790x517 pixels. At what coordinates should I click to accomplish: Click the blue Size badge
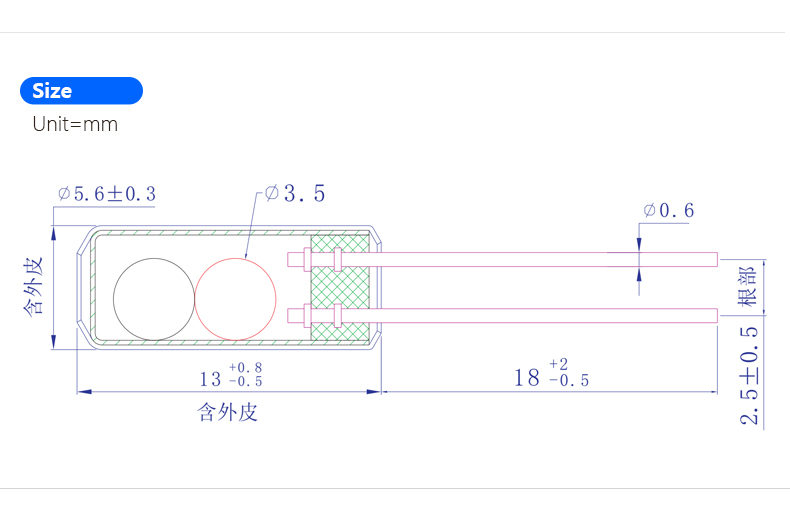coord(81,91)
